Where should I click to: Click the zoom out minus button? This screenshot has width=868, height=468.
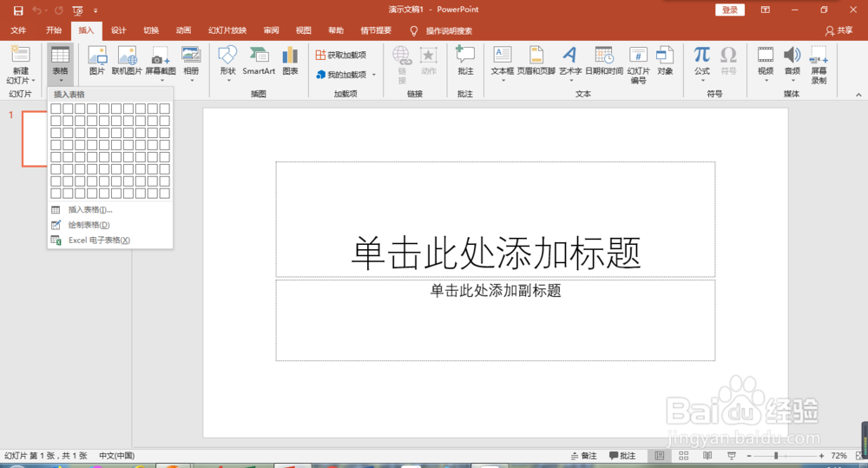click(749, 456)
